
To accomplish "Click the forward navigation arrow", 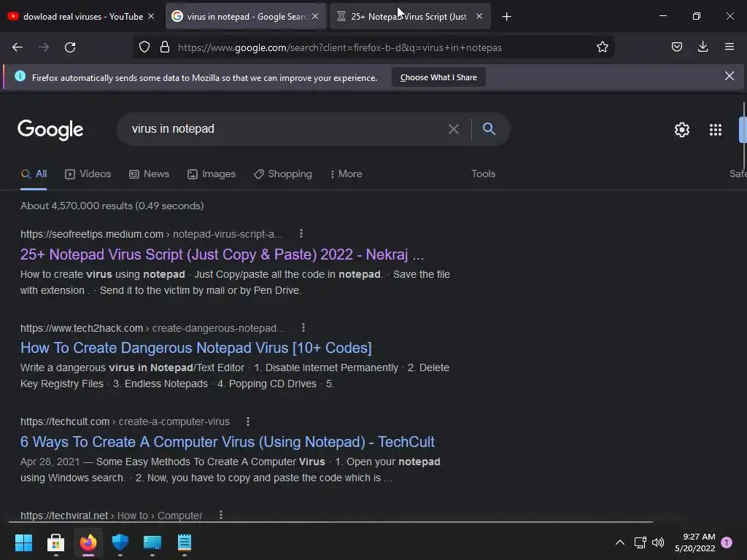I will click(43, 47).
